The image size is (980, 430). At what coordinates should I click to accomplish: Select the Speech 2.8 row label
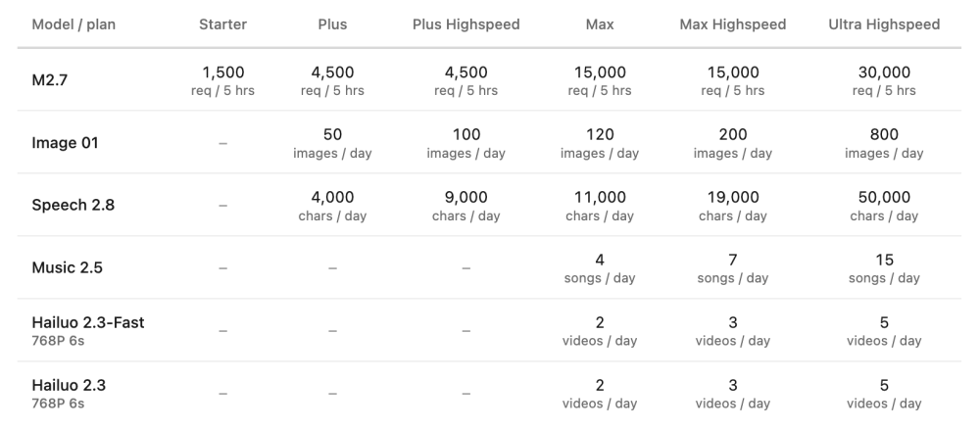pos(73,206)
